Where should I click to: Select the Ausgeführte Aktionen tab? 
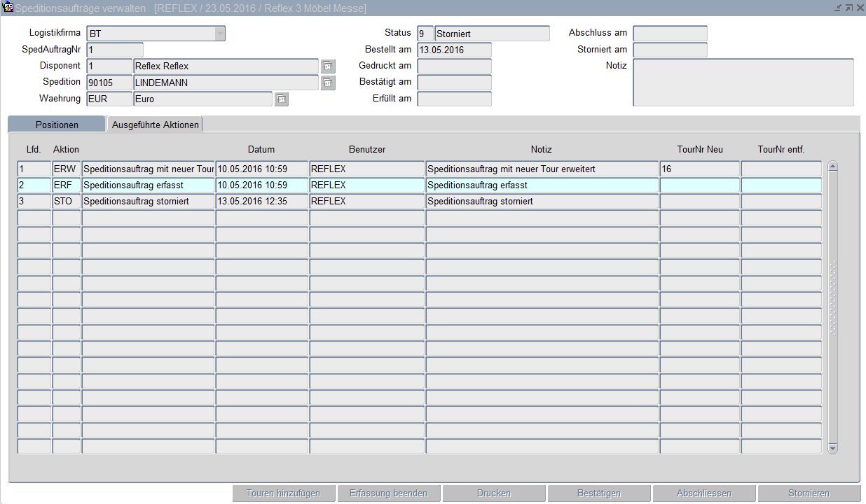[x=155, y=125]
